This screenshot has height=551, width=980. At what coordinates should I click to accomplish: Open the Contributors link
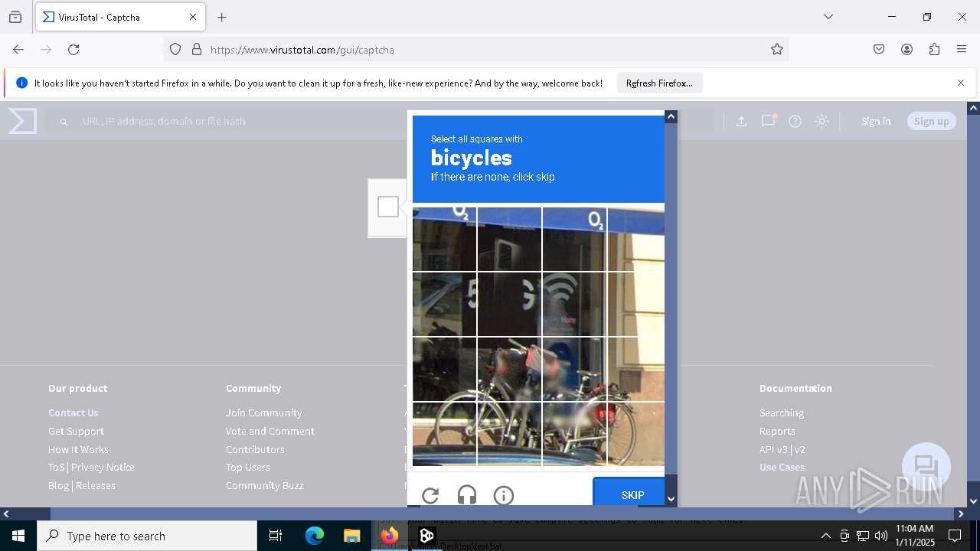tap(255, 449)
